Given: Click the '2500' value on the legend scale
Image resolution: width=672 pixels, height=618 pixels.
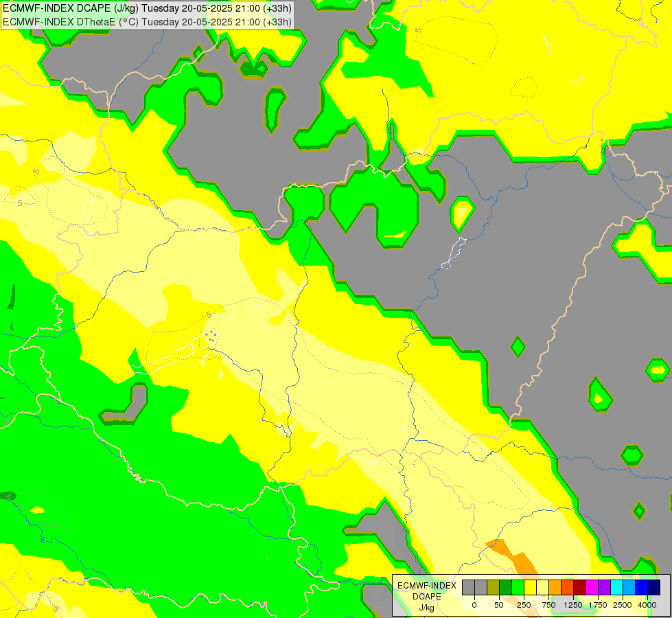Looking at the screenshot, I should [623, 605].
